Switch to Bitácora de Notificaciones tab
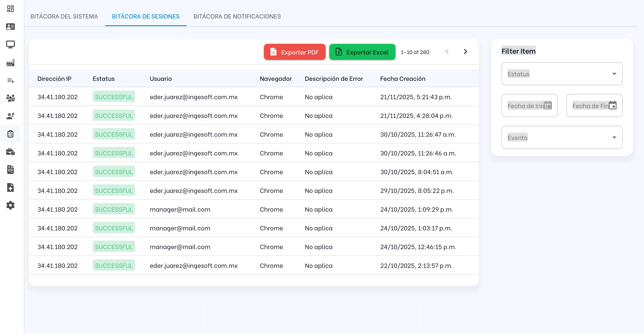Viewport: 644px width, 333px height. 237,17
